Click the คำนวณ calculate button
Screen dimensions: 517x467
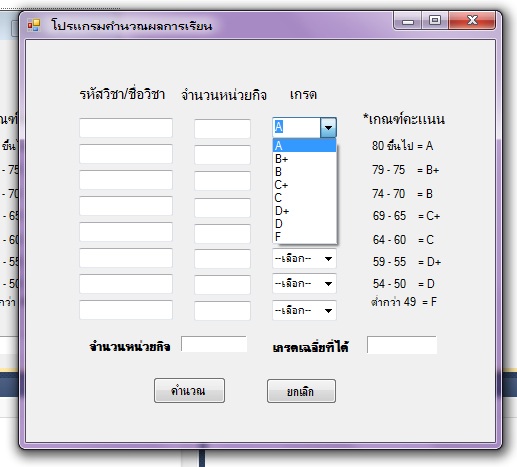pyautogui.click(x=189, y=390)
